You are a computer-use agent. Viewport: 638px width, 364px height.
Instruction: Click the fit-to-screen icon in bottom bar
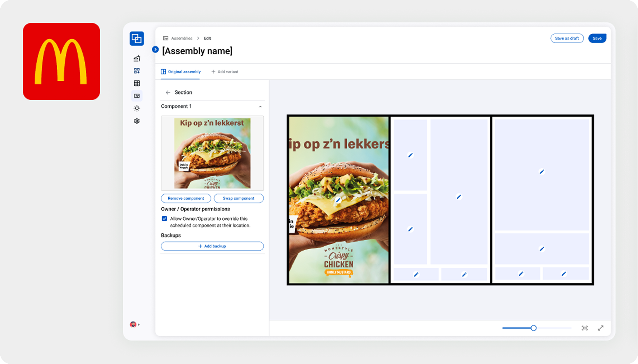pos(585,328)
